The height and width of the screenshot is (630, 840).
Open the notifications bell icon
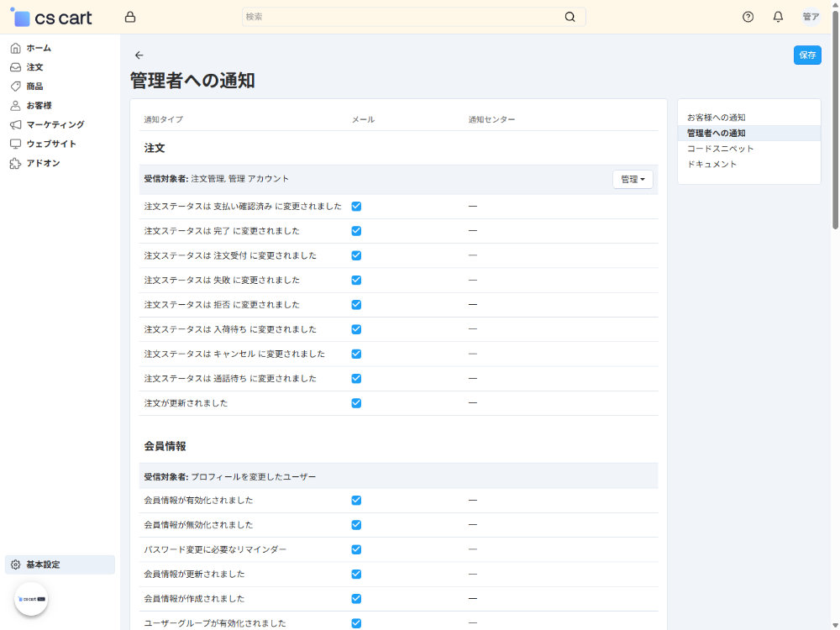click(x=777, y=16)
